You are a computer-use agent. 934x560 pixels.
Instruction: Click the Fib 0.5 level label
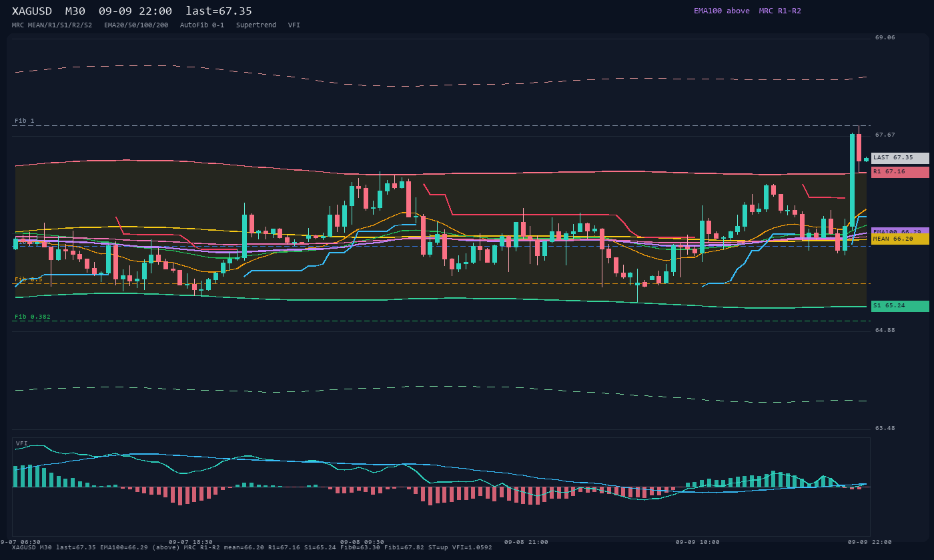29,279
